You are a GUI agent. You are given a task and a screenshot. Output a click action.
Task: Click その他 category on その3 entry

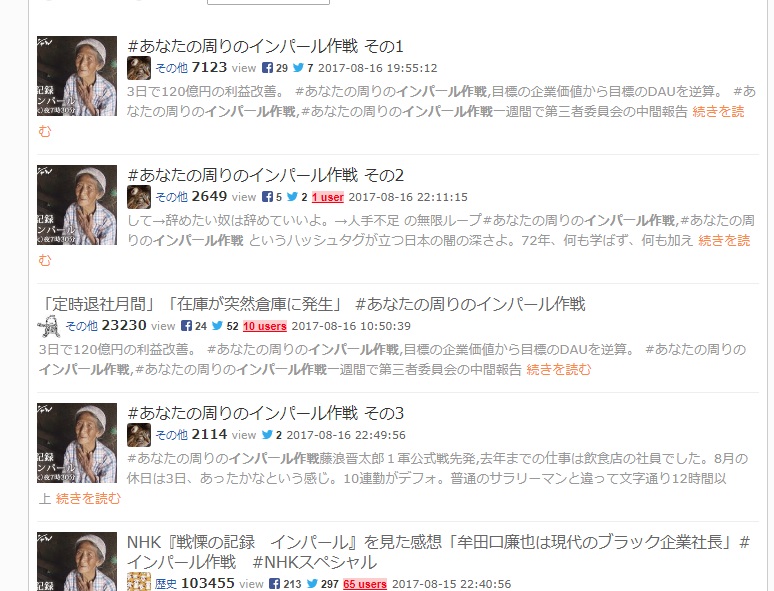[171, 435]
